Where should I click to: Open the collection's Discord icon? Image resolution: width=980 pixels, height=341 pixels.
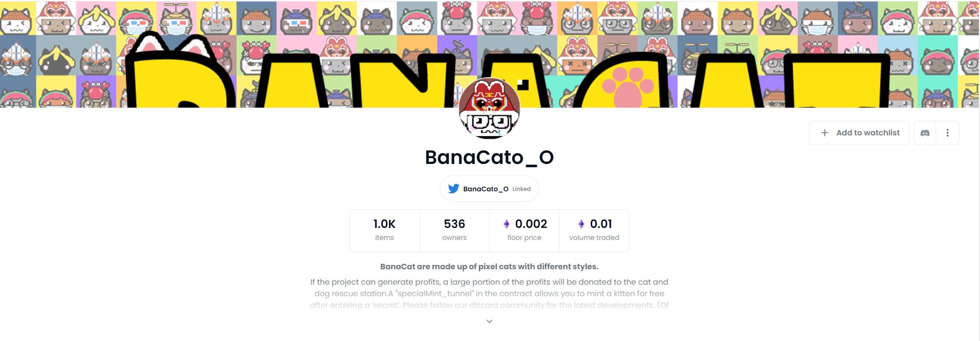click(x=925, y=133)
